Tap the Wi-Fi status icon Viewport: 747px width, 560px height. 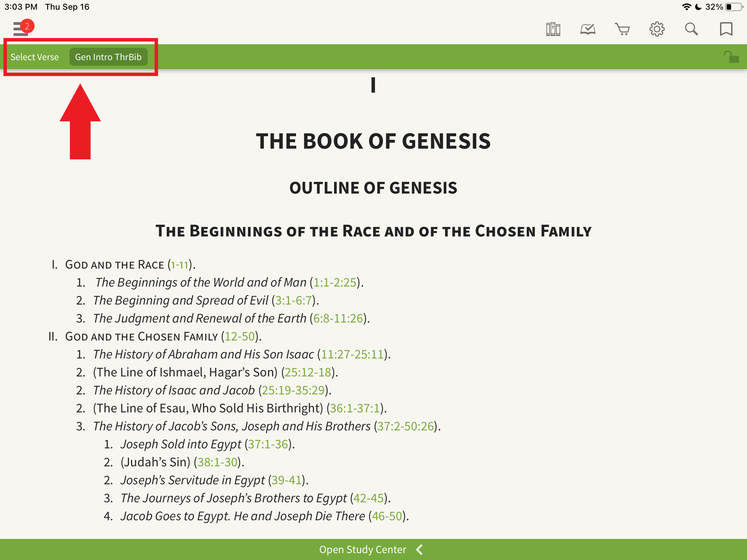pos(686,7)
